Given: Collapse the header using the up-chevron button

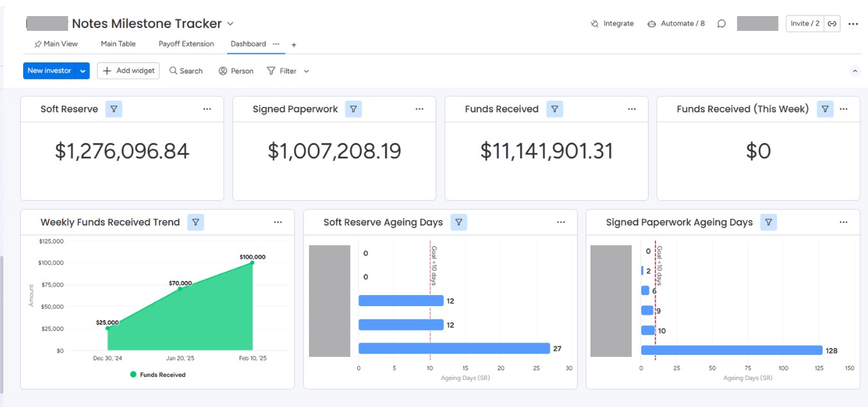Looking at the screenshot, I should point(855,71).
